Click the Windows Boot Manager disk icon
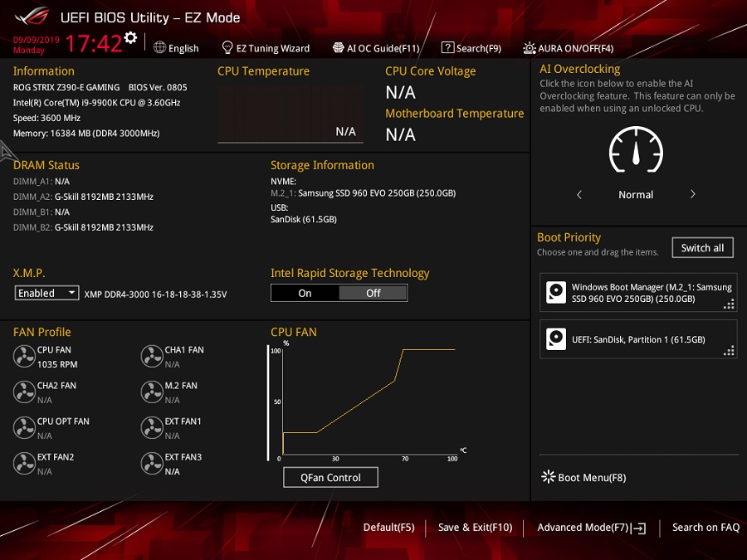The image size is (747, 560). [556, 292]
